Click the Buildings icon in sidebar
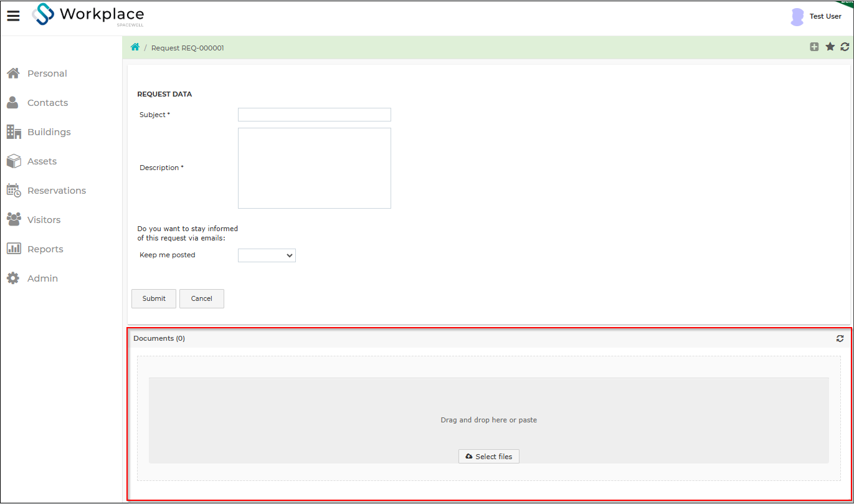Screen dimensions: 854x504 click(x=14, y=131)
